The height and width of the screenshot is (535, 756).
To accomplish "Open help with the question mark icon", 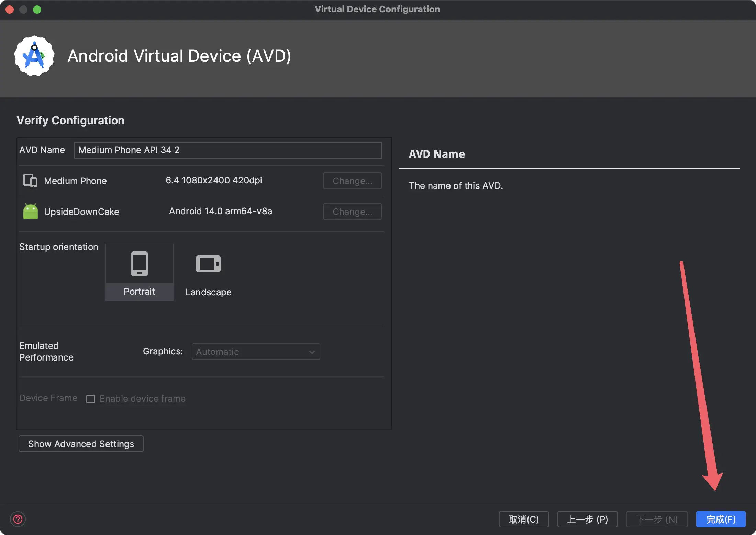I will (x=18, y=519).
